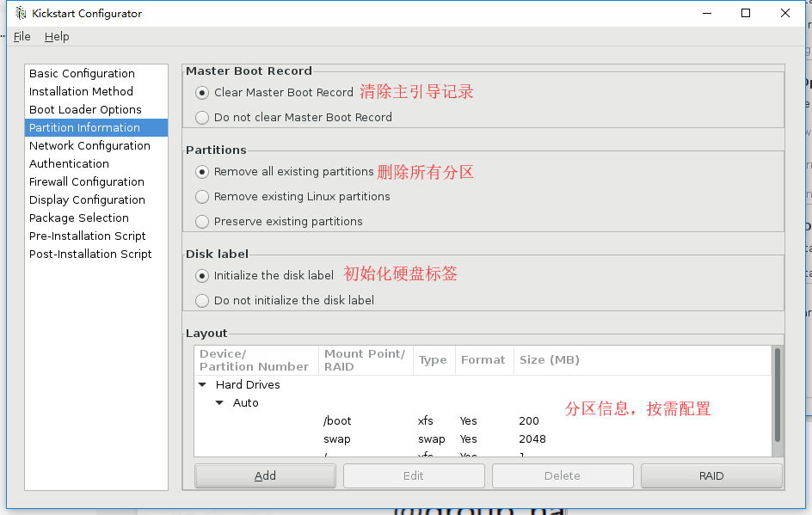Click the Delete partition button
812x515 pixels.
tap(563, 475)
